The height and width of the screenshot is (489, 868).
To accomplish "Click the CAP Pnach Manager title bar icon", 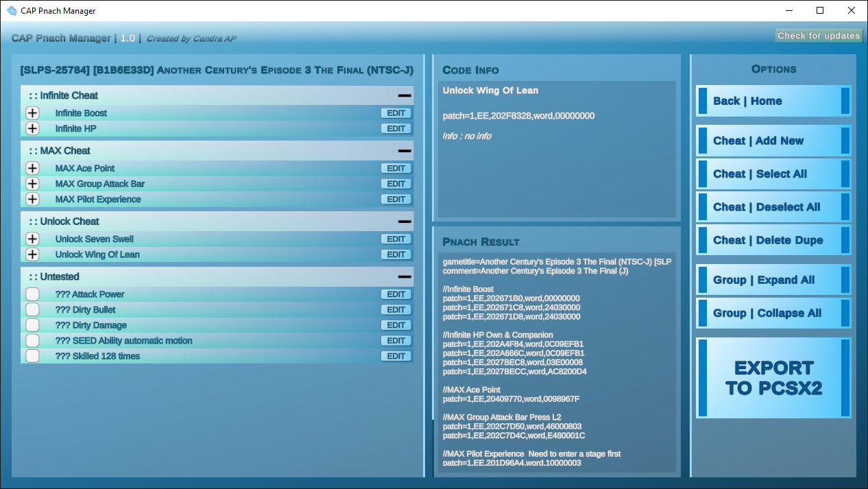I will coord(12,11).
